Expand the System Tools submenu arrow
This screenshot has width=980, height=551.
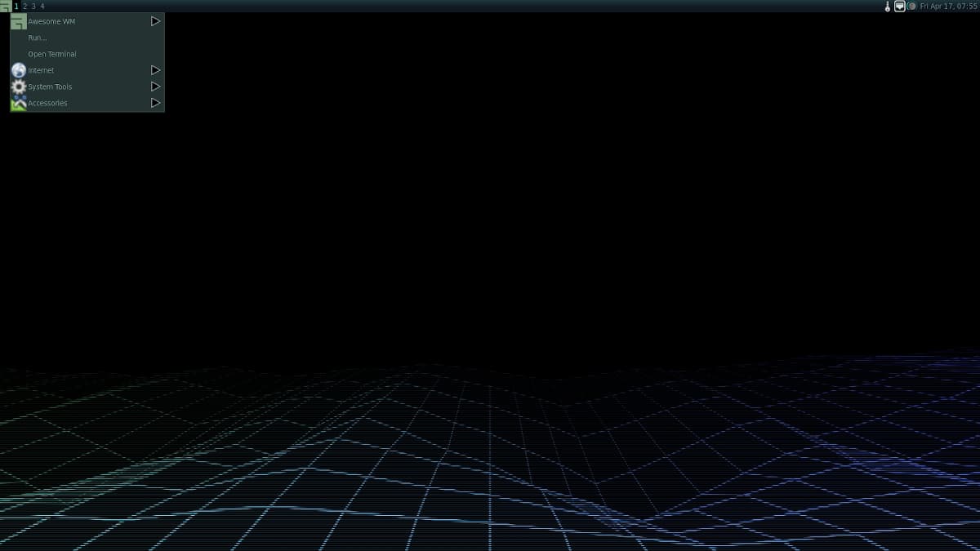[155, 87]
